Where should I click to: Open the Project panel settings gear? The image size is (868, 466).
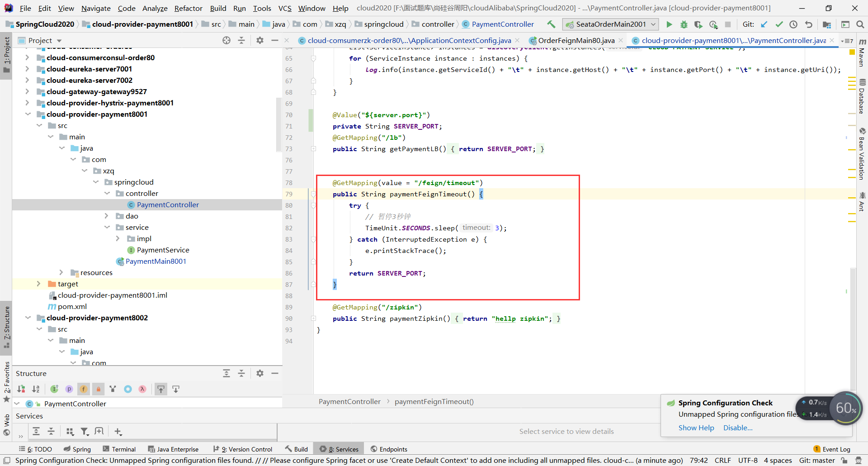pos(260,40)
